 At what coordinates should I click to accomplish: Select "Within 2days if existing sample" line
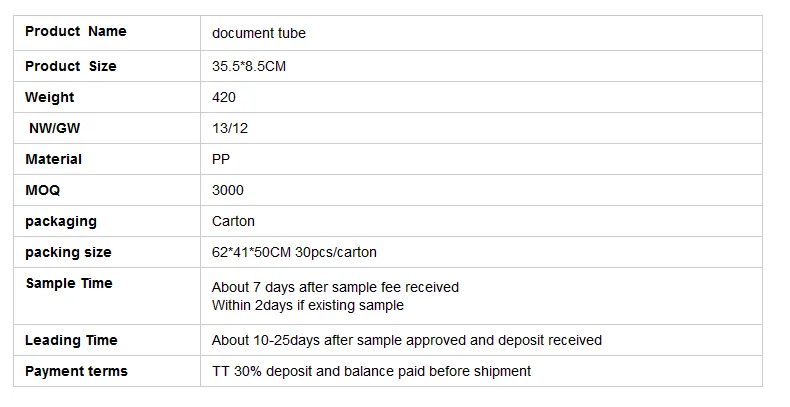308,305
